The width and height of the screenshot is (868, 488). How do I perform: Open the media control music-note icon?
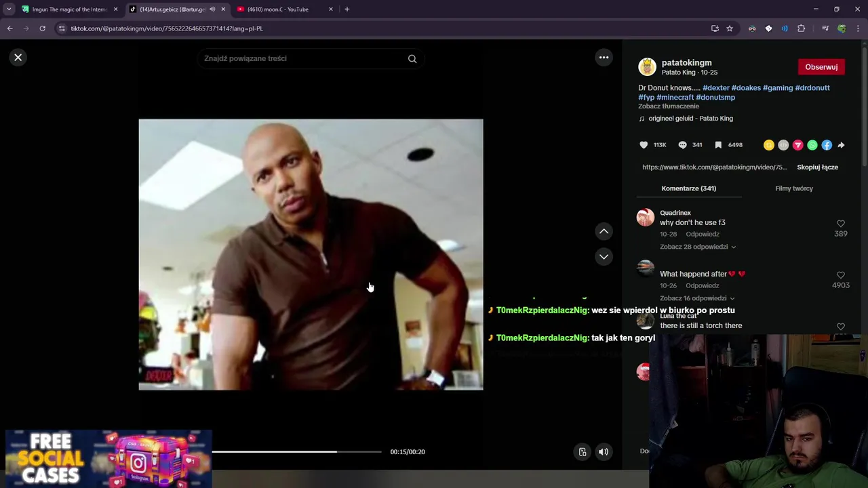tap(825, 28)
